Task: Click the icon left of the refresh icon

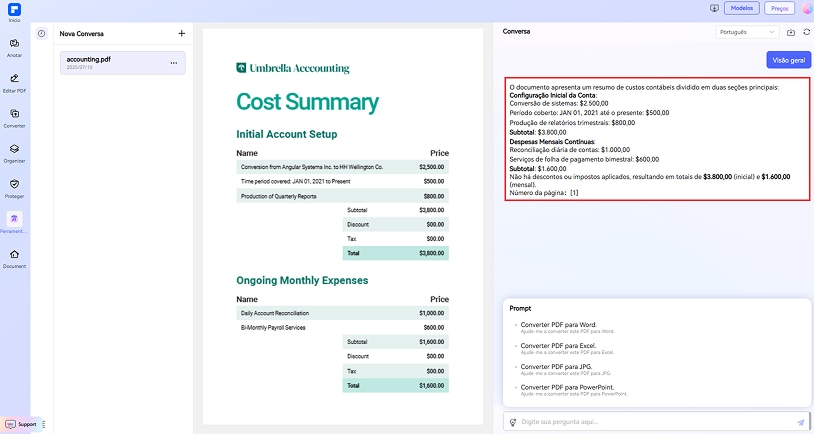Action: [791, 32]
